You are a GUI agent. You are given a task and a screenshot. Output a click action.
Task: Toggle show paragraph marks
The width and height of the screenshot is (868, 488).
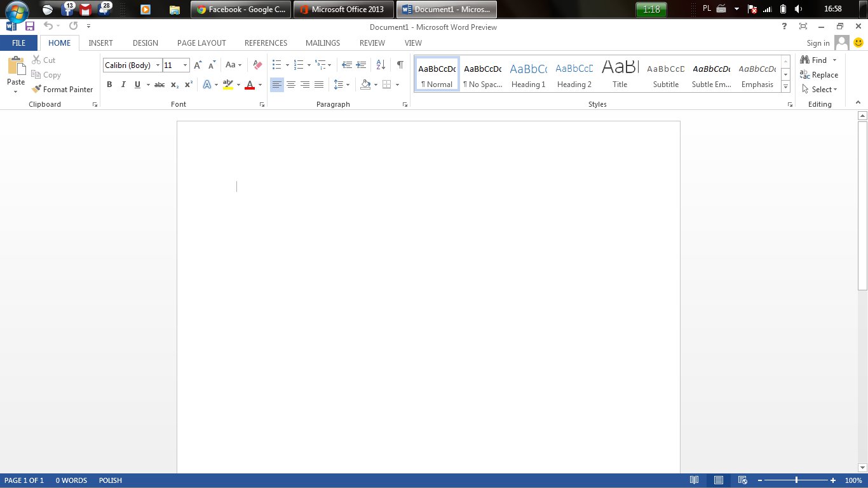(400, 65)
